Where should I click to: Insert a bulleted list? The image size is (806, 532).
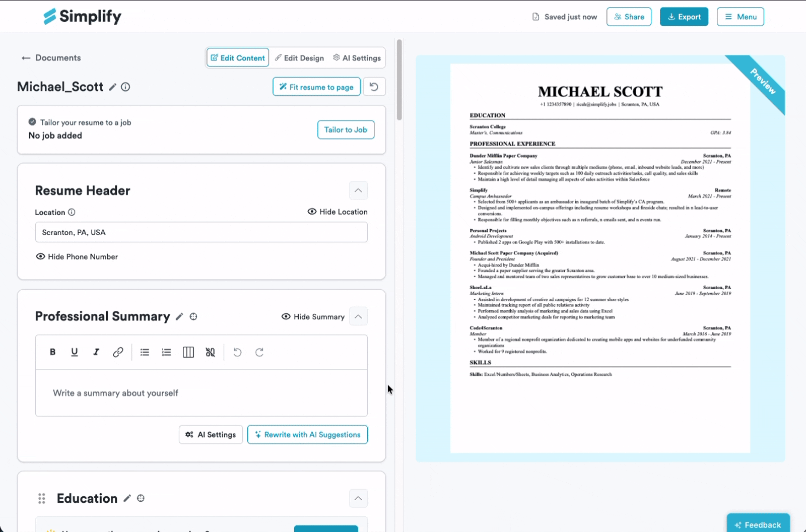point(145,352)
